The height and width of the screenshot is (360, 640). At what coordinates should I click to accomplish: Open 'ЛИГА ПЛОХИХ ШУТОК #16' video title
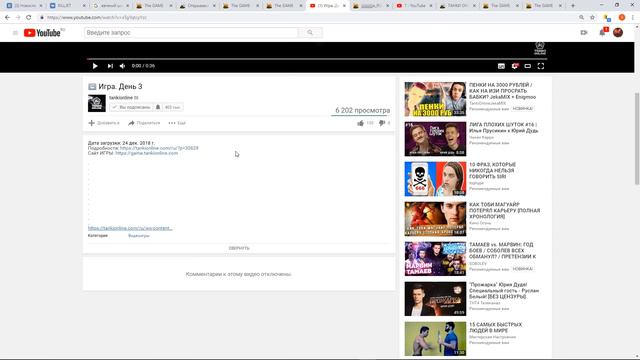pyautogui.click(x=503, y=128)
